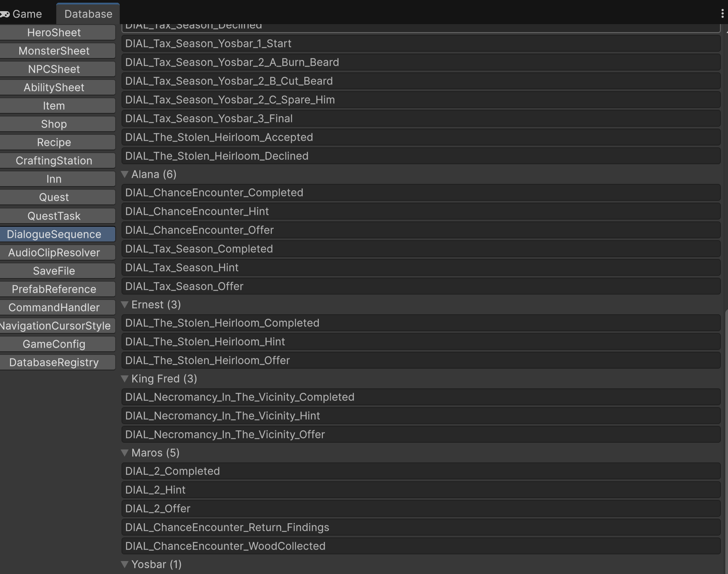This screenshot has width=728, height=574.
Task: Open the three-dot panel options menu
Action: (722, 14)
